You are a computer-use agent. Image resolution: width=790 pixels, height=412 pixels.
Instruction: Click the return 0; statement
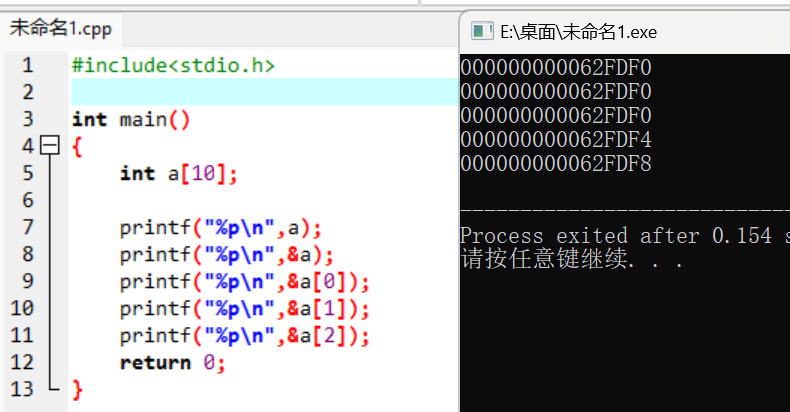pos(172,363)
